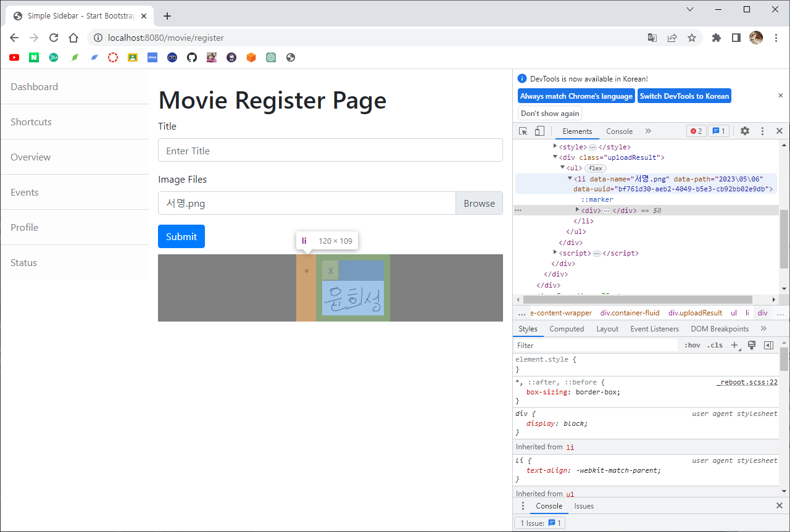The image size is (790, 532).
Task: View site information for localhost
Action: [x=98, y=38]
